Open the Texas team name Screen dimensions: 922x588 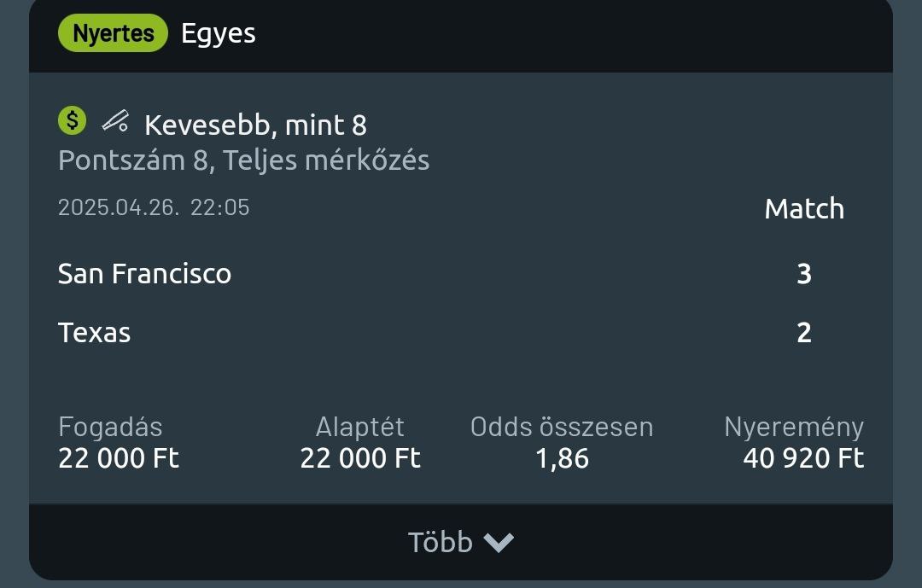[x=94, y=332]
